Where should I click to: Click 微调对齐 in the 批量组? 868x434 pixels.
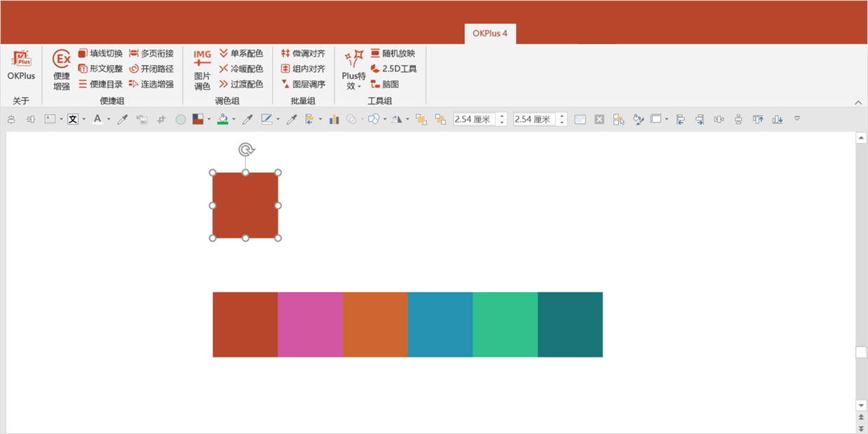click(303, 53)
